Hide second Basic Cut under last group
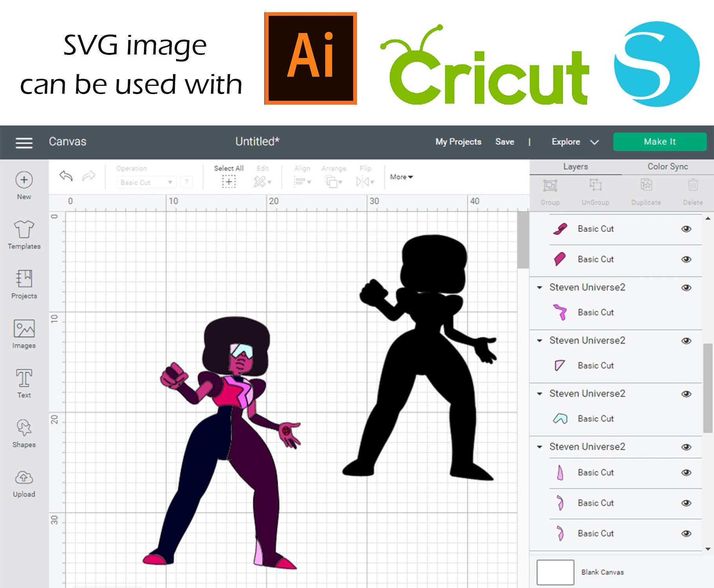This screenshot has width=714, height=588. click(686, 503)
